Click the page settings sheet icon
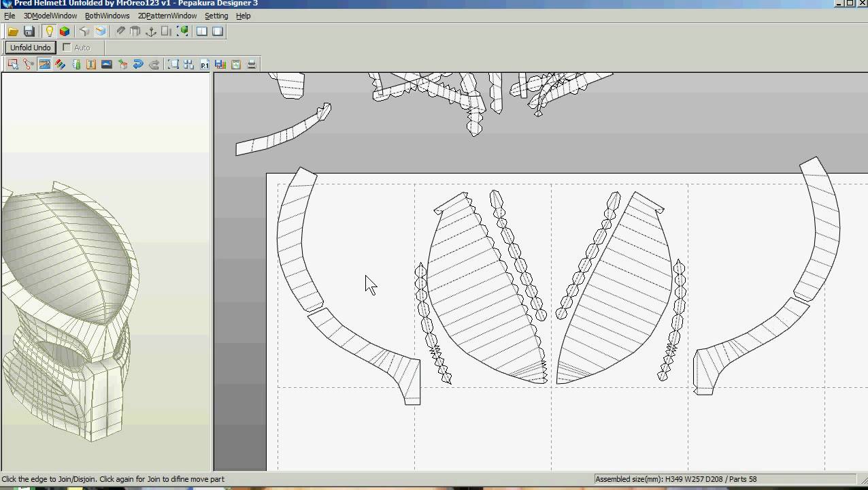 [x=236, y=65]
